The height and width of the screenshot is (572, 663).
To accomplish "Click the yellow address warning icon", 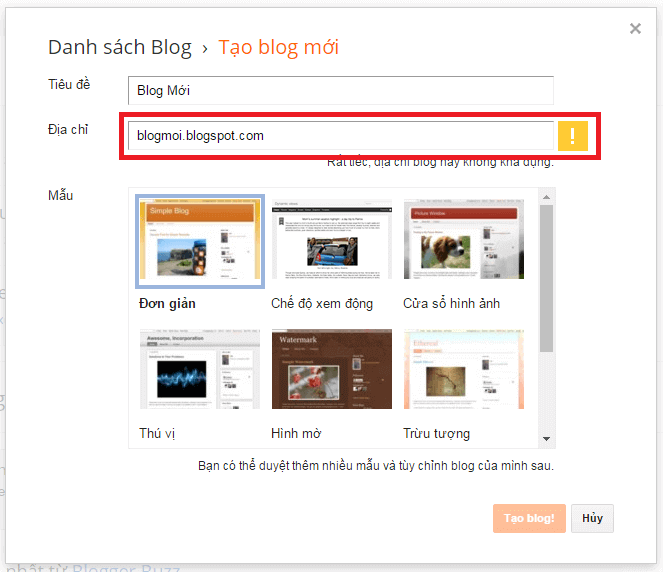I will (x=573, y=136).
